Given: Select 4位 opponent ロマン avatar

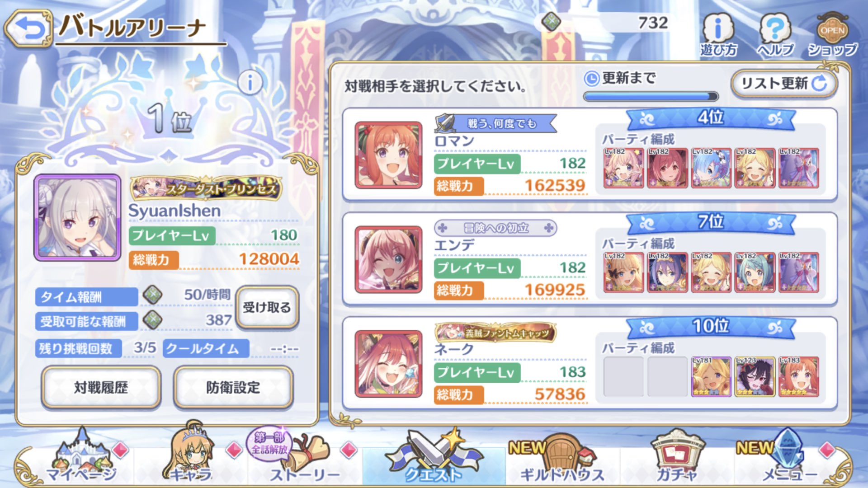Looking at the screenshot, I should [388, 155].
